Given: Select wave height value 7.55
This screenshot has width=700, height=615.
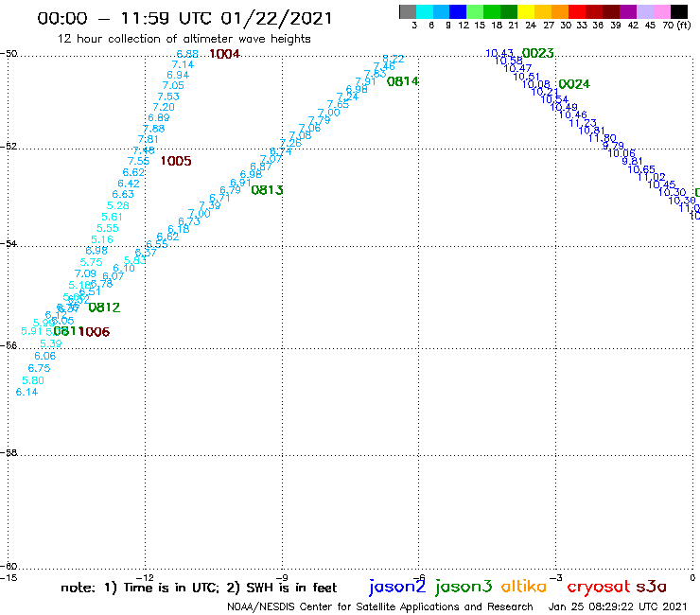Looking at the screenshot, I should (x=138, y=161).
